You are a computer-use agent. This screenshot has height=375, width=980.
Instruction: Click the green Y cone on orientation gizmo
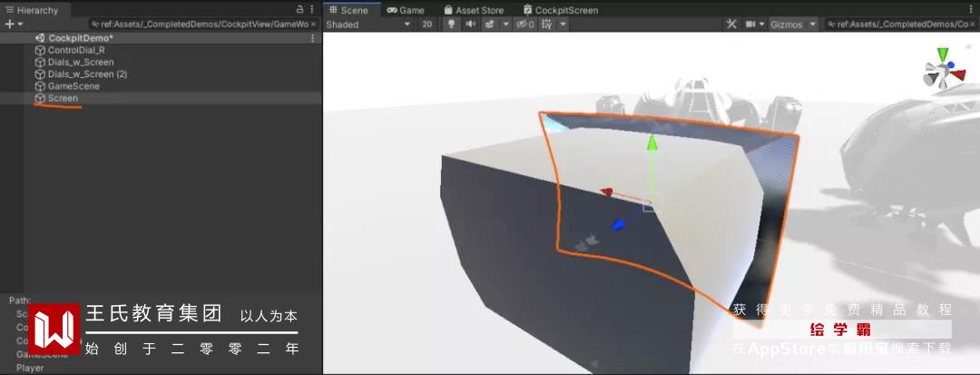[943, 54]
